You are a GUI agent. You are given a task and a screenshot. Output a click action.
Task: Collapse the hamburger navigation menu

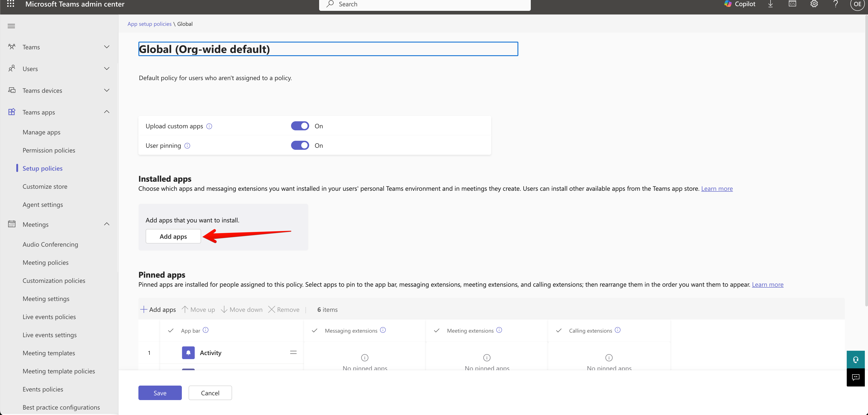tap(12, 26)
